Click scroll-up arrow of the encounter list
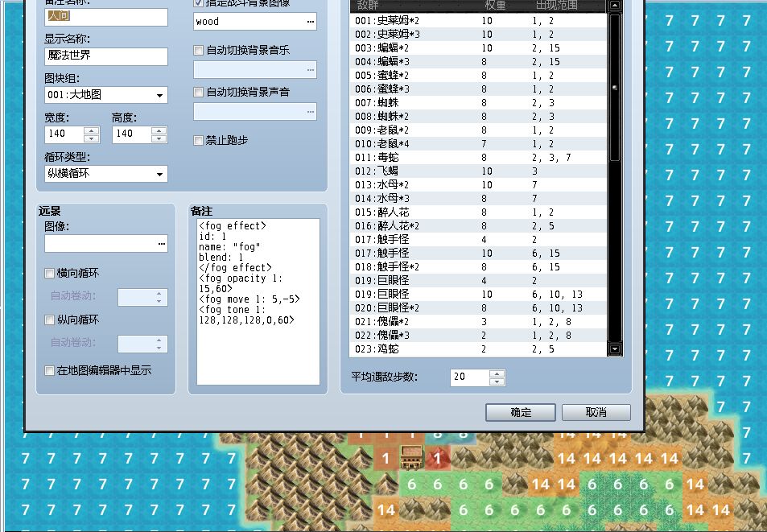767x532 pixels. coord(615,6)
